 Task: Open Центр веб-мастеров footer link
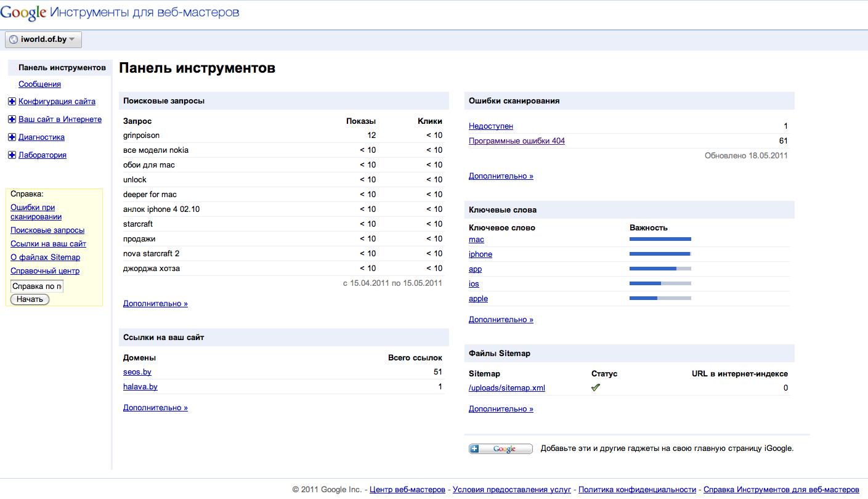[x=407, y=490]
